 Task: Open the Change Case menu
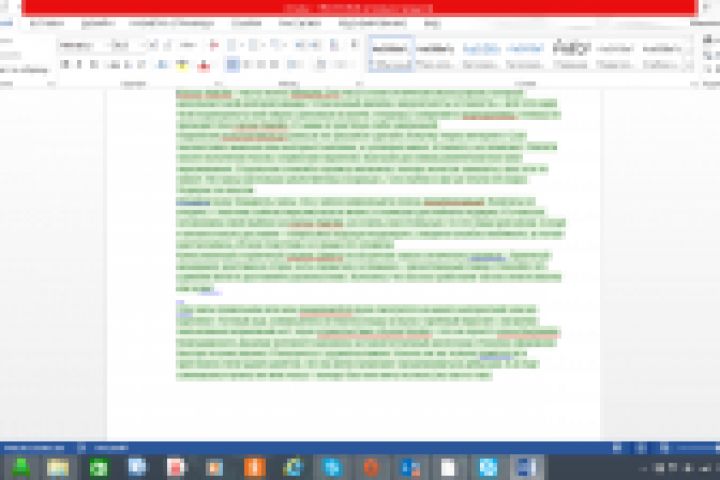188,45
